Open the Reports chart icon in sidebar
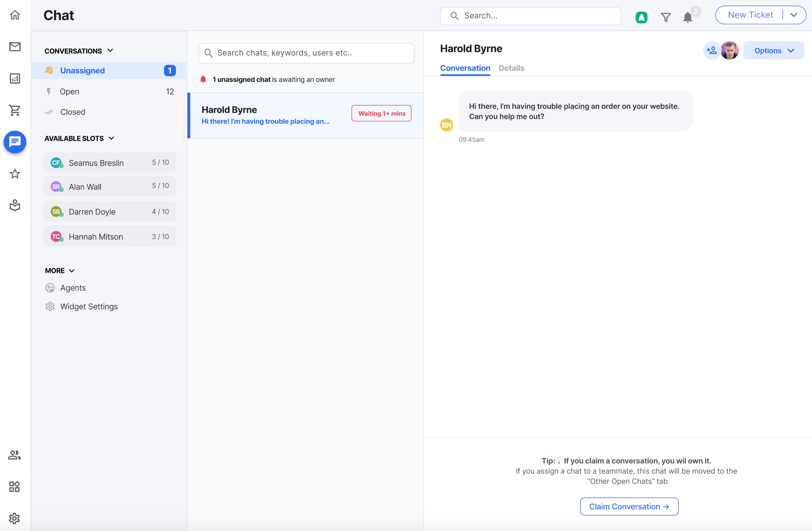The height and width of the screenshot is (531, 812). pyautogui.click(x=15, y=78)
